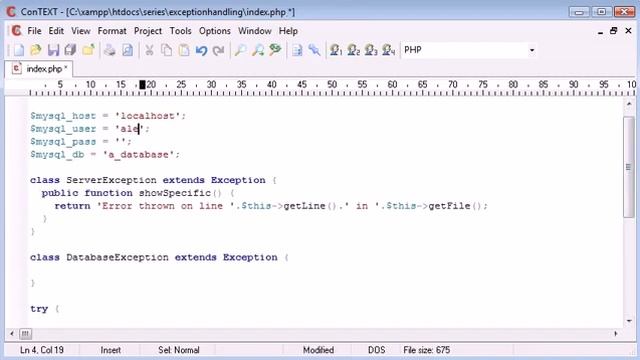The width and height of the screenshot is (640, 360).
Task: Click the Insert mode status field
Action: click(x=110, y=350)
